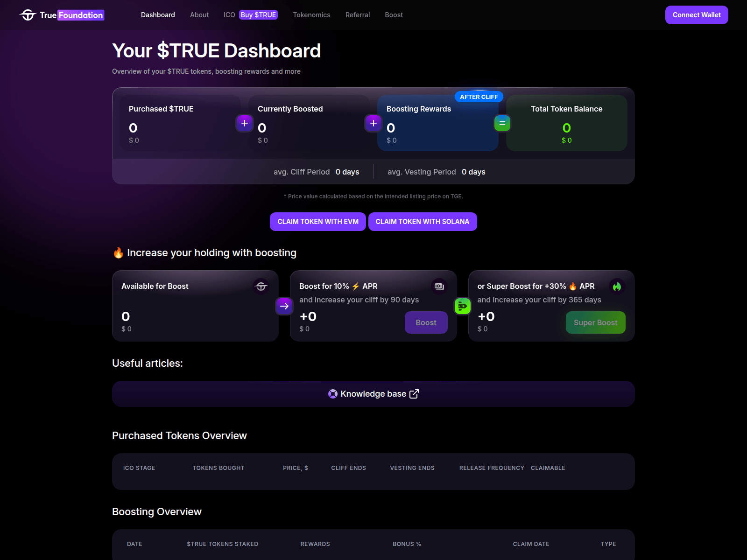Screen dimensions: 747x560
Task: Click the green flame icon in the Super Boost card
Action: [617, 287]
